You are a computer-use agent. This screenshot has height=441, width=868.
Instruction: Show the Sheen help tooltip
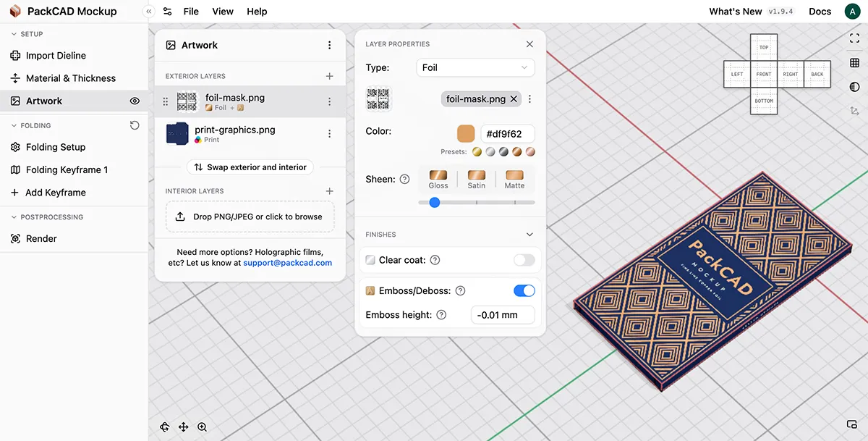tap(404, 179)
